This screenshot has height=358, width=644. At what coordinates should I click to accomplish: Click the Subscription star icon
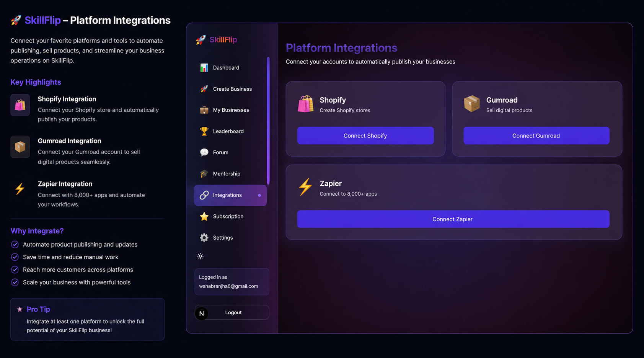point(204,216)
